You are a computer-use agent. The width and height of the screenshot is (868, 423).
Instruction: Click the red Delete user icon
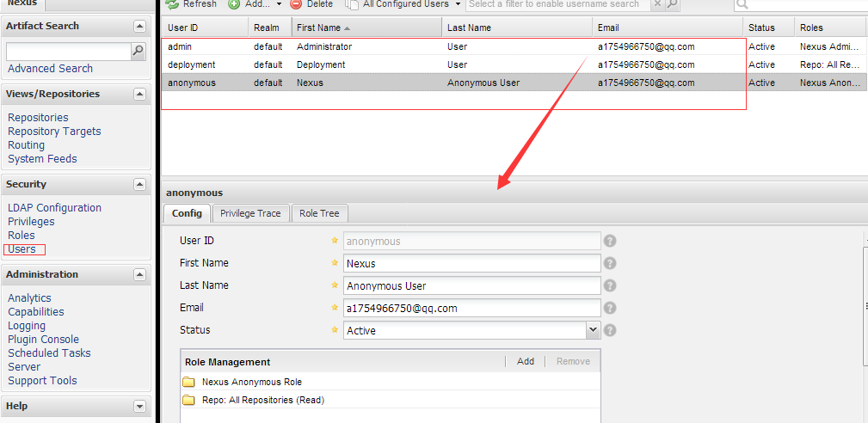point(296,4)
